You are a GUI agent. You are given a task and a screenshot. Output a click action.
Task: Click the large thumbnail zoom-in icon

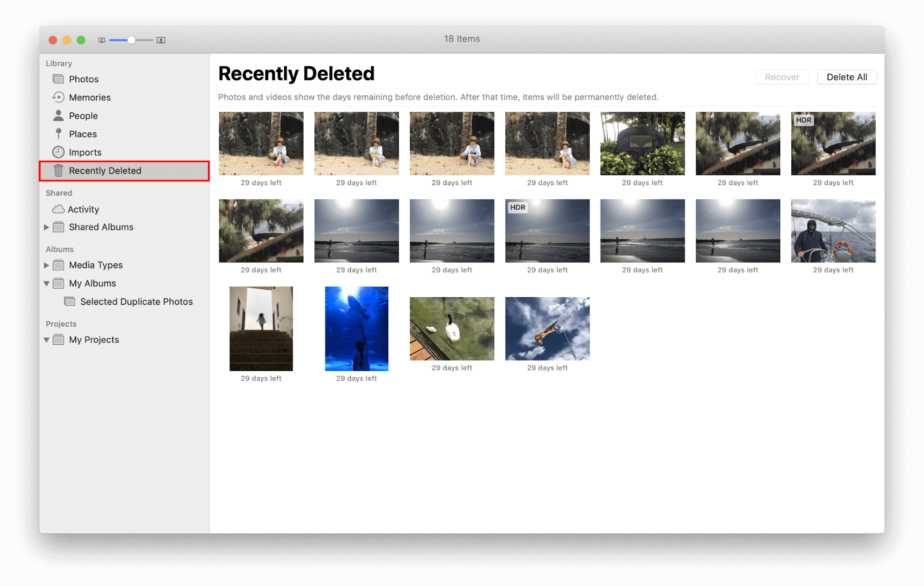(x=161, y=40)
